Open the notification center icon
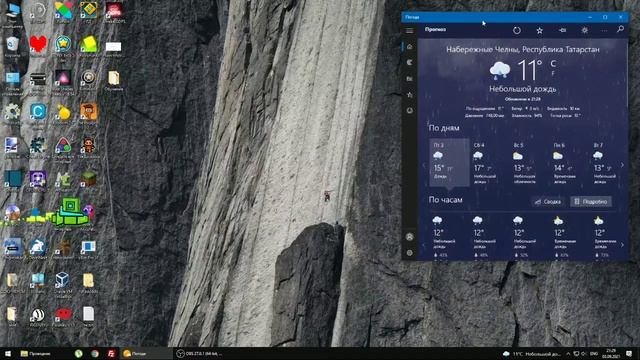The height and width of the screenshot is (360, 640). (629, 353)
